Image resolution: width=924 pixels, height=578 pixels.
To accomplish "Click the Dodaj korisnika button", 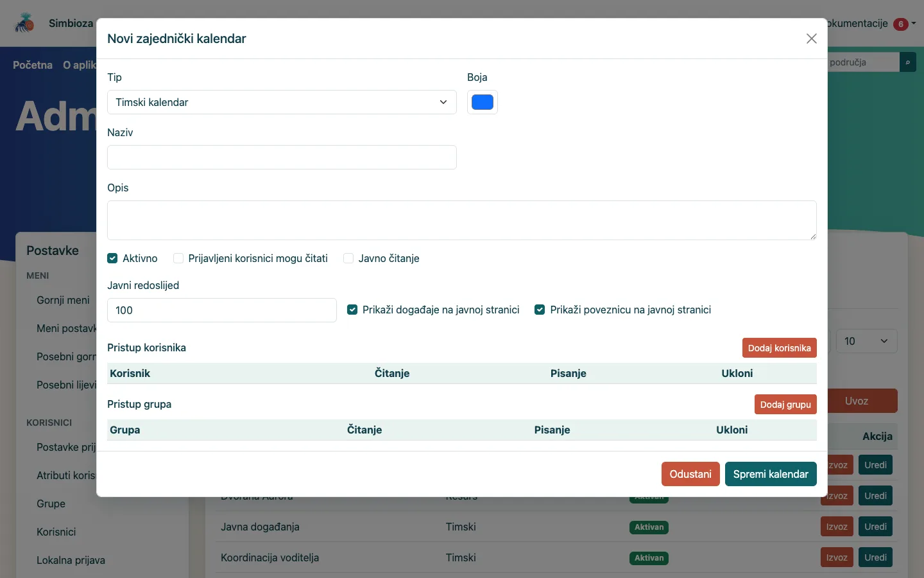I will click(x=780, y=348).
